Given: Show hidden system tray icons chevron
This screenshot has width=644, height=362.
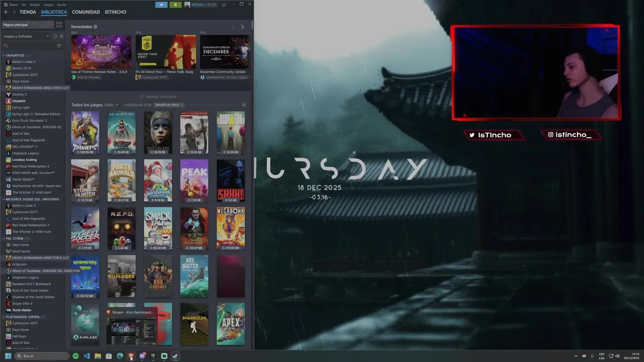Looking at the screenshot, I should click(576, 356).
